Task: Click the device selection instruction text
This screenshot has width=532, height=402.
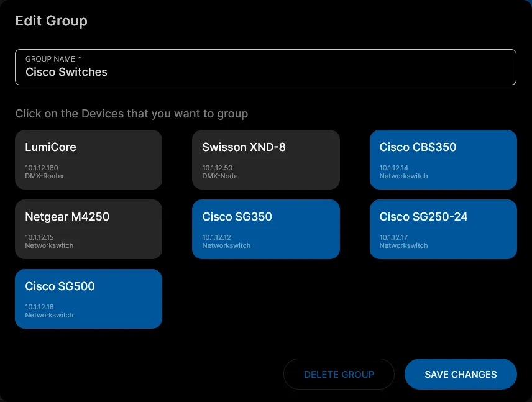Action: coord(131,114)
